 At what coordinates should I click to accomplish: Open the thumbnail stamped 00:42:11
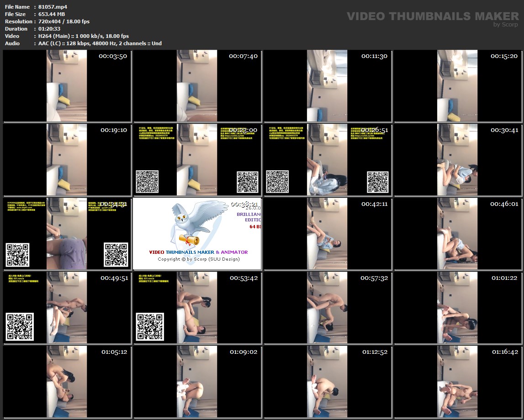point(328,234)
